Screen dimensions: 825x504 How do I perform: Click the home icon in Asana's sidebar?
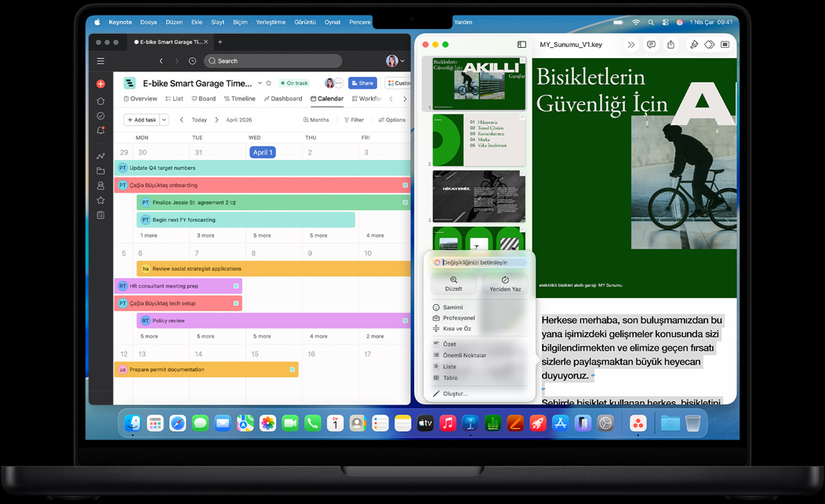[100, 100]
